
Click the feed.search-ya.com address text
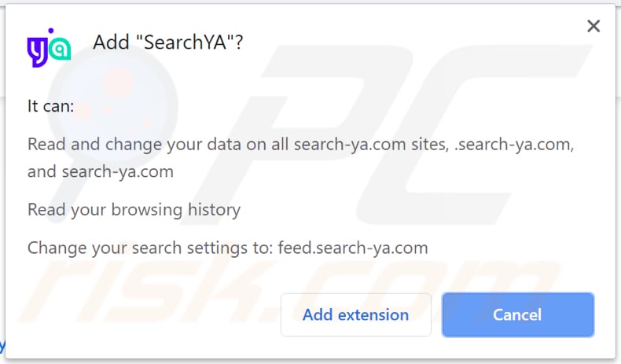[x=353, y=248]
